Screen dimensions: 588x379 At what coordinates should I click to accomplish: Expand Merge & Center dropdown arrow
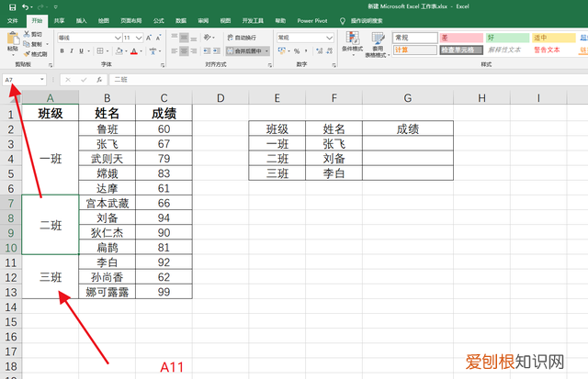[x=266, y=51]
